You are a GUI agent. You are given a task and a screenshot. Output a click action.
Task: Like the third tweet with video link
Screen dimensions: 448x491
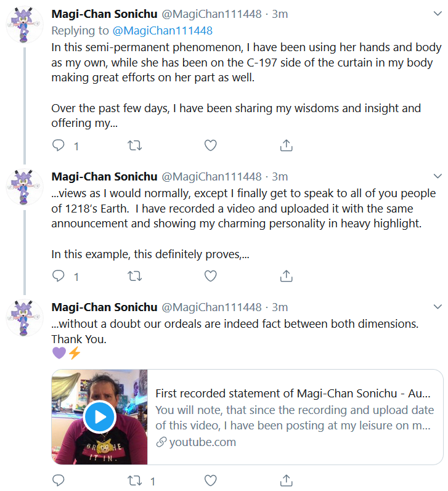211,481
